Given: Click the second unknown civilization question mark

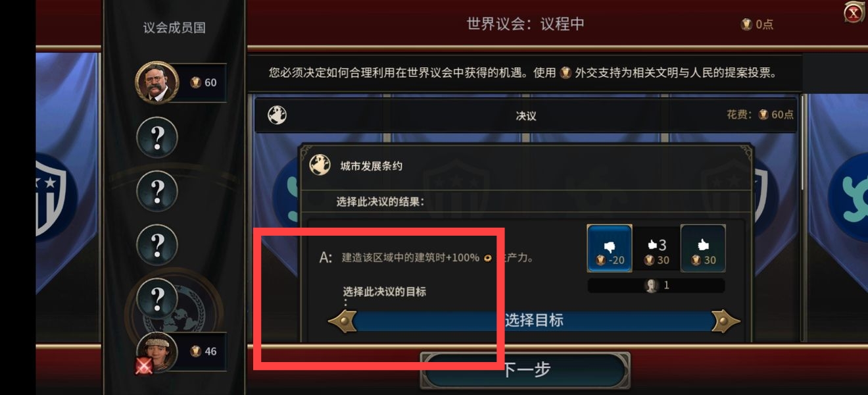Looking at the screenshot, I should click(157, 192).
